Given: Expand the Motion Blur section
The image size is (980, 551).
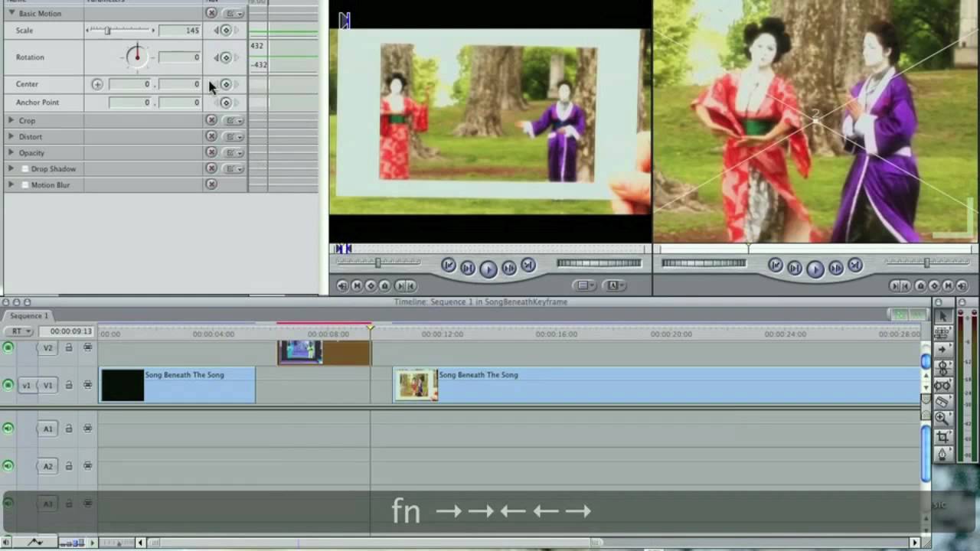Looking at the screenshot, I should tap(11, 184).
